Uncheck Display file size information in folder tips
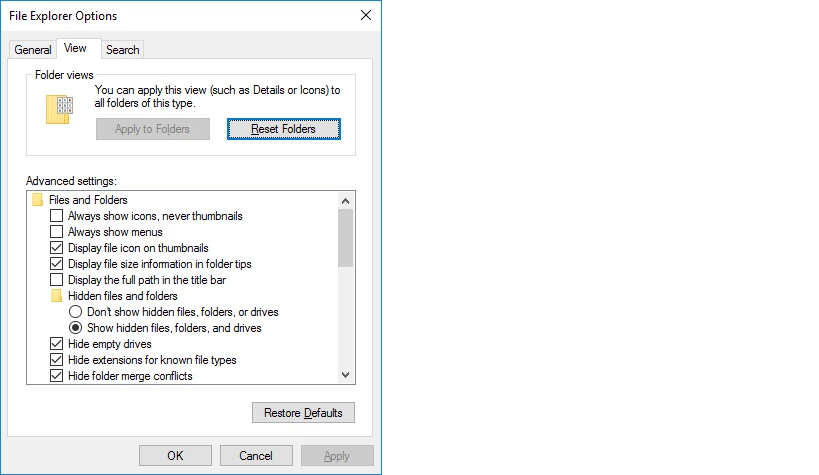 pyautogui.click(x=56, y=264)
